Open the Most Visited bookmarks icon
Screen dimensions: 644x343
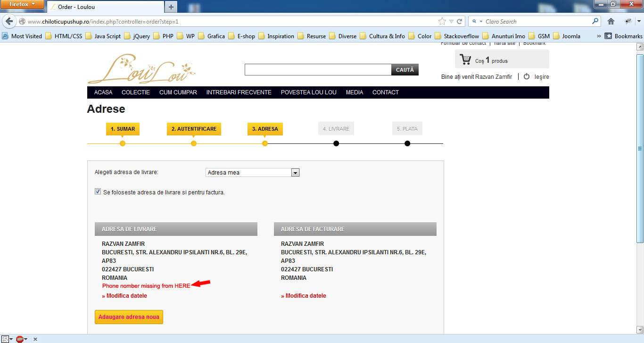pyautogui.click(x=5, y=36)
